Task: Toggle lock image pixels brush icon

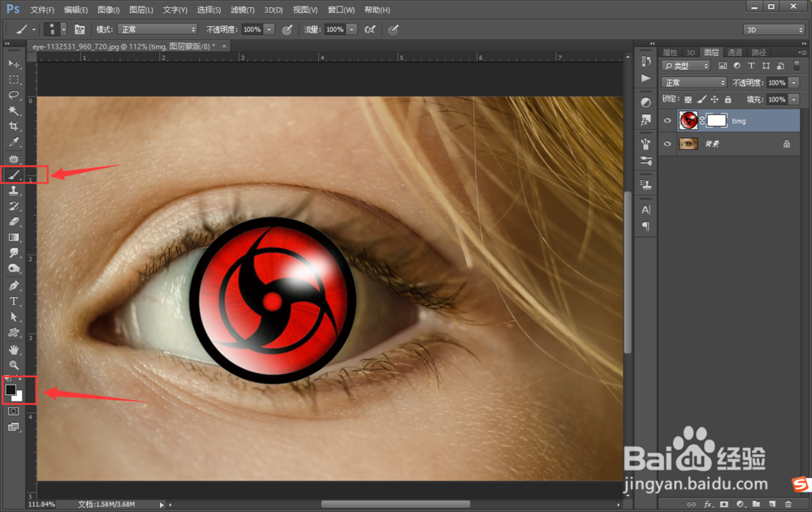Action: [702, 99]
